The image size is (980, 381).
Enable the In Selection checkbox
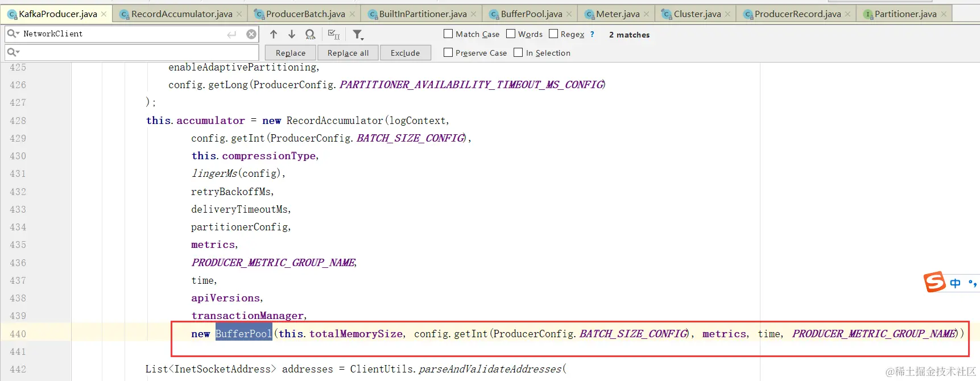coord(518,52)
